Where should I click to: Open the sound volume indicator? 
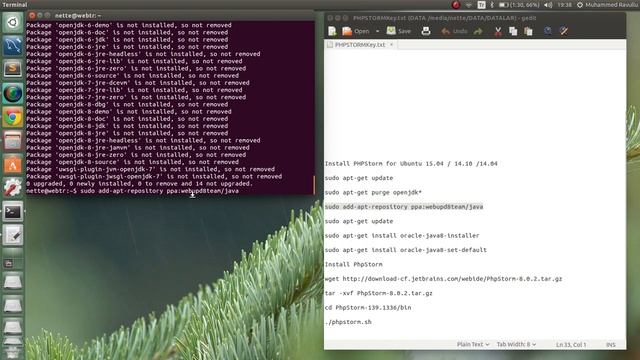click(x=548, y=5)
